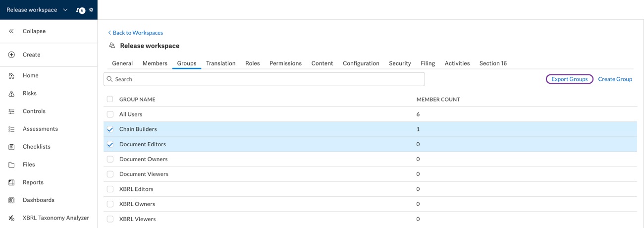Click the Controls sliders icon

[x=11, y=112]
